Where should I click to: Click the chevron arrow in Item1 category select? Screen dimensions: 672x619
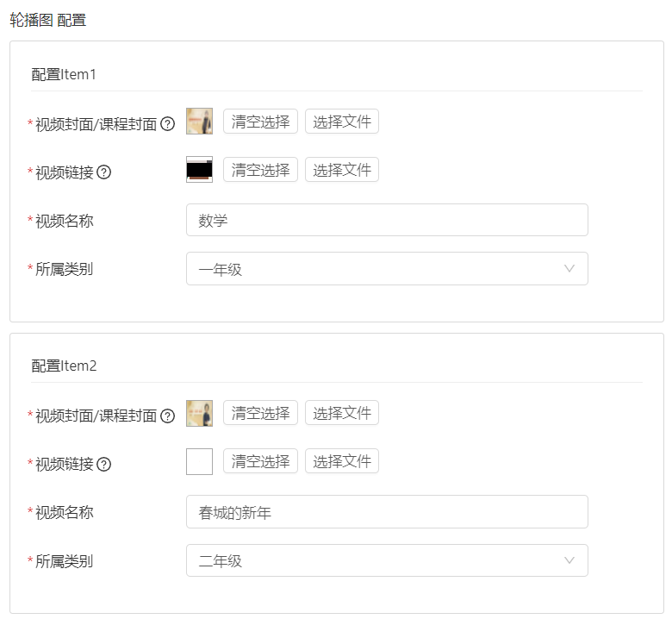point(569,269)
